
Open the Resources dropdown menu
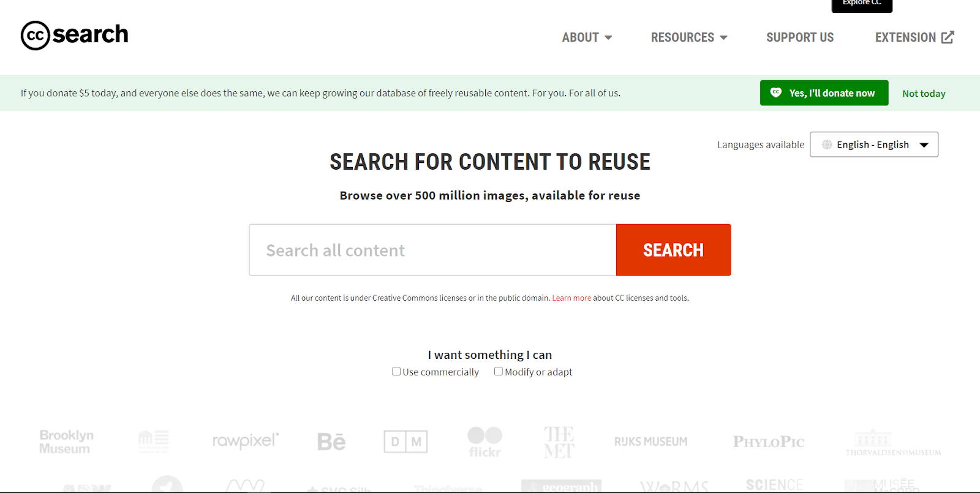click(x=688, y=37)
